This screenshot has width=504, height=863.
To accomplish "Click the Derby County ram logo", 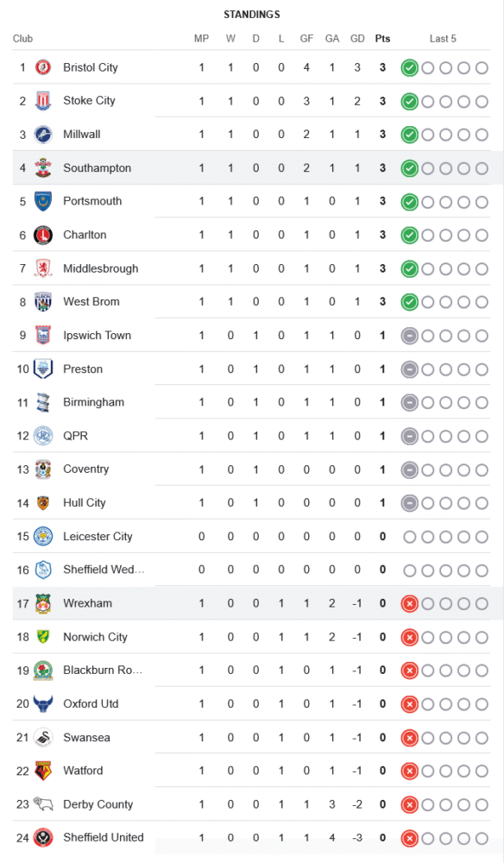I will click(43, 804).
